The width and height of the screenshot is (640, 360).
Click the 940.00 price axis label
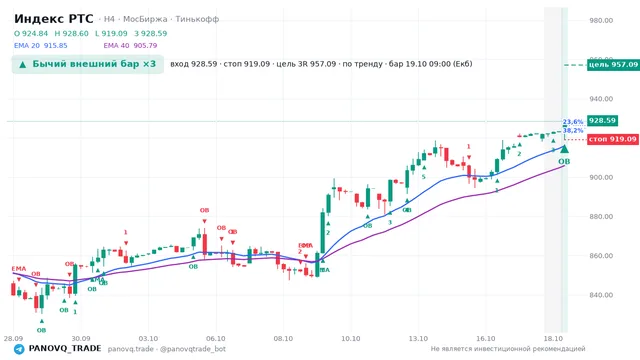point(601,99)
